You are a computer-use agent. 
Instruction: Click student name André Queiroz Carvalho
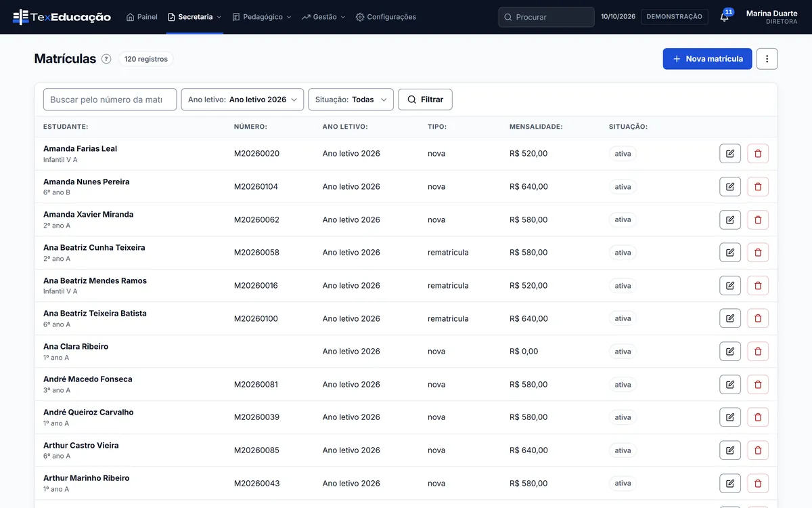[x=89, y=412]
